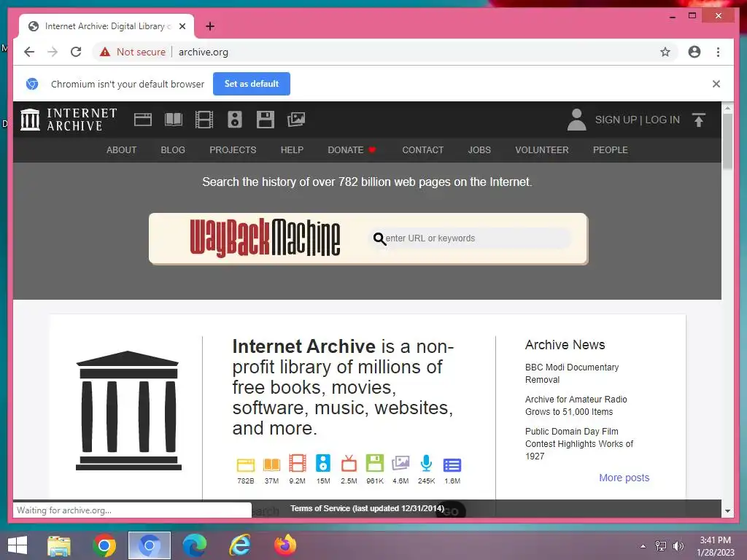The height and width of the screenshot is (560, 747).
Task: Open the PROJECTS menu item
Action: pyautogui.click(x=233, y=150)
